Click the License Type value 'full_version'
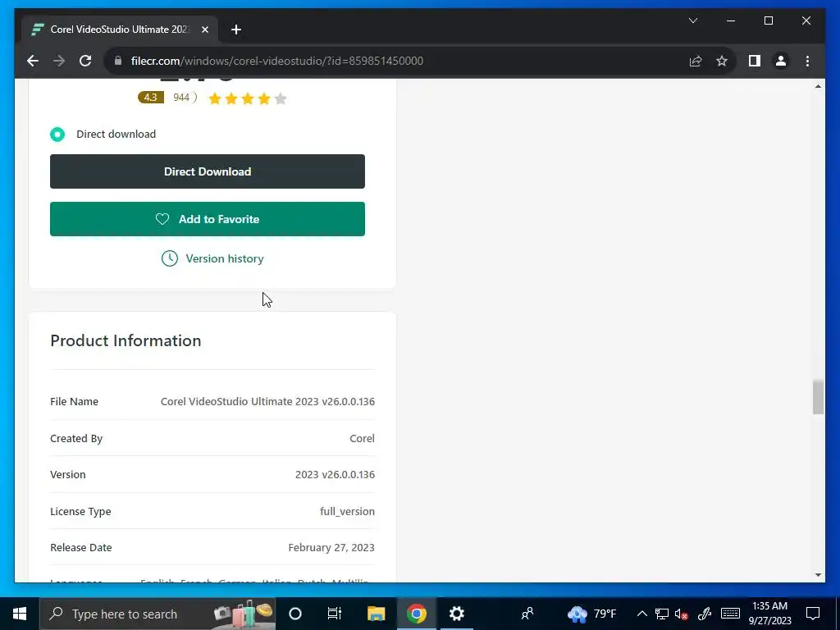840x630 pixels. [347, 512]
